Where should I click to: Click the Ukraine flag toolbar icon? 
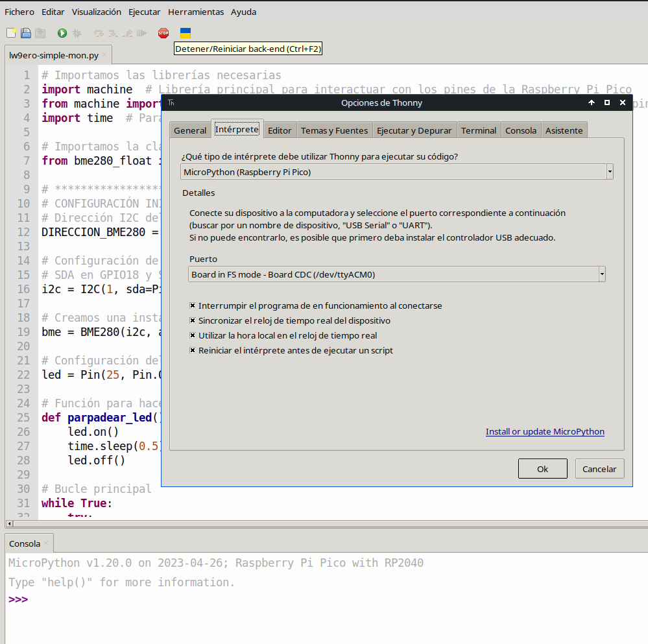[x=186, y=33]
